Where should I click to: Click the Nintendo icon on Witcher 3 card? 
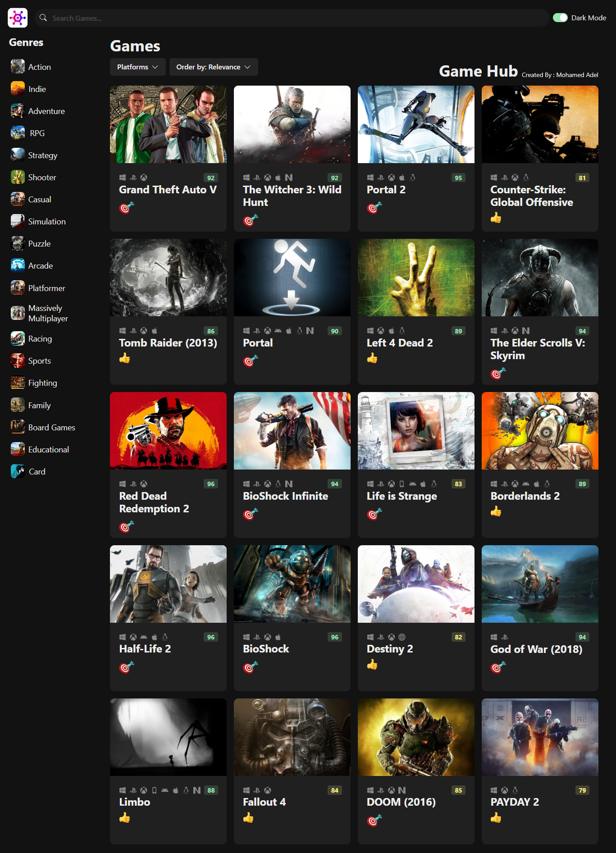289,178
